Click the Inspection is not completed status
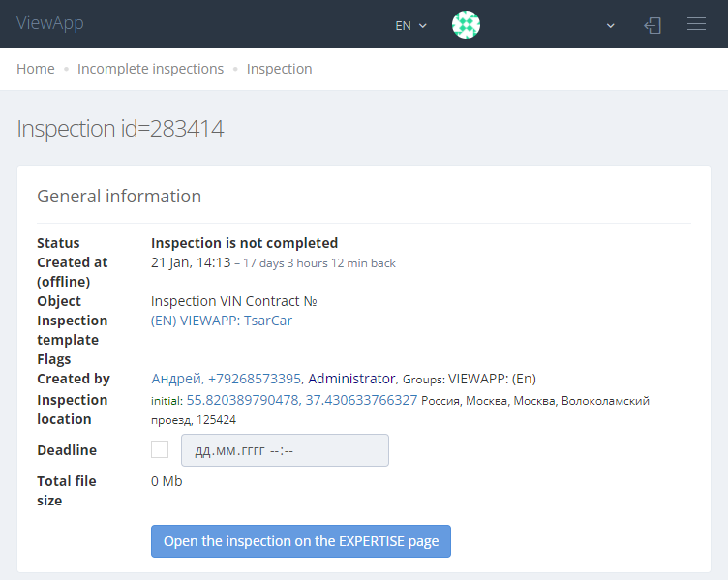This screenshot has height=580, width=728. (x=244, y=243)
